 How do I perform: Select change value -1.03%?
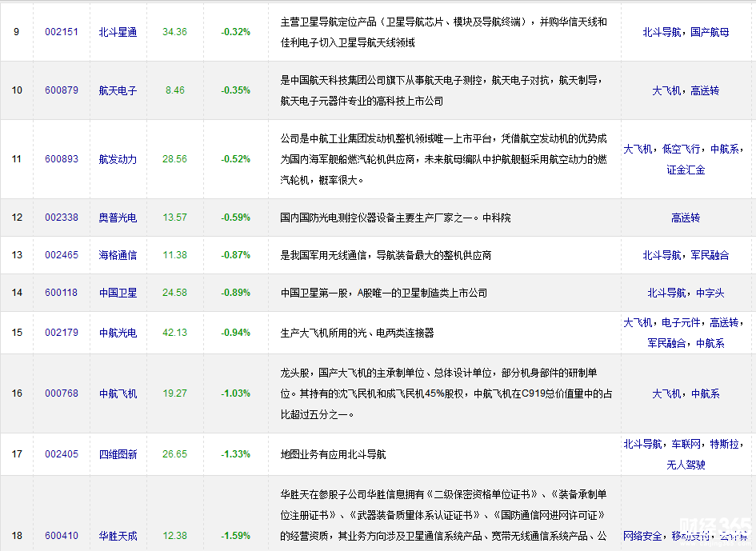[x=236, y=393]
